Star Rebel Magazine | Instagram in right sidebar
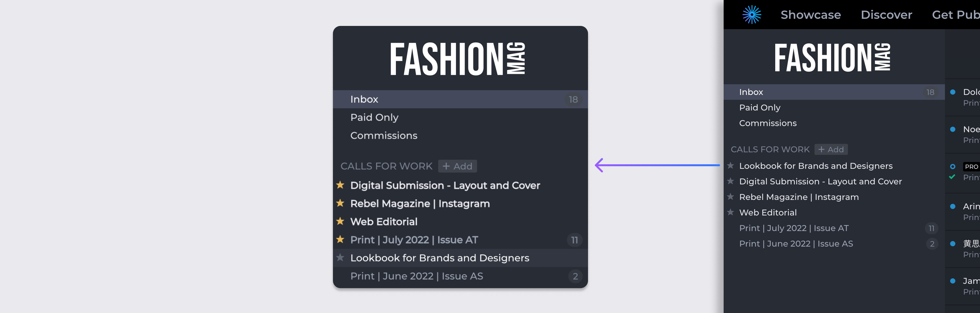 pos(730,196)
